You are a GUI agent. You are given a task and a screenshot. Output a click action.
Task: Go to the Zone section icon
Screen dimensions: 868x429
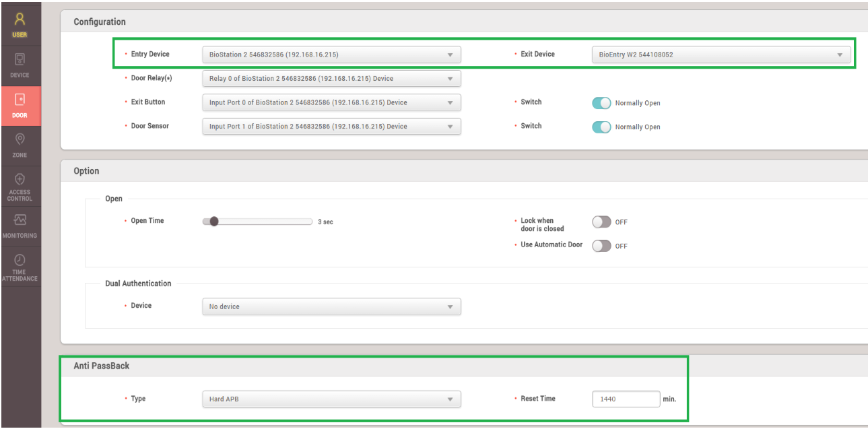pos(20,144)
